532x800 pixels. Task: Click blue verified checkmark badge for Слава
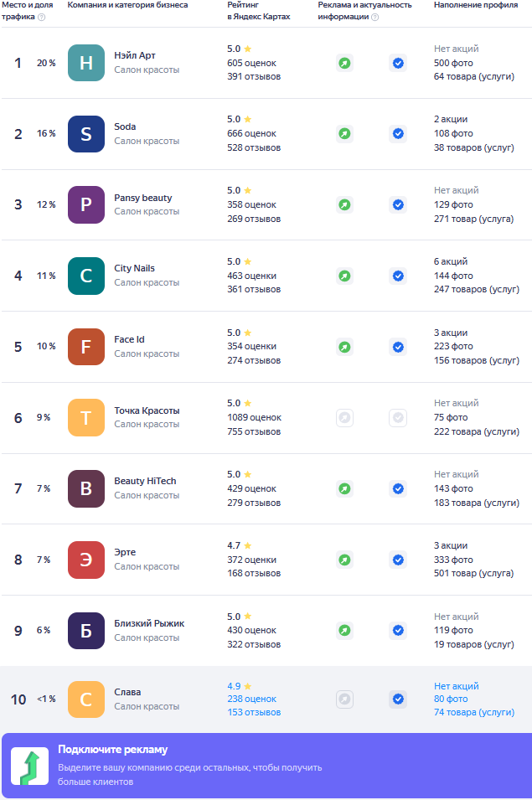398,699
